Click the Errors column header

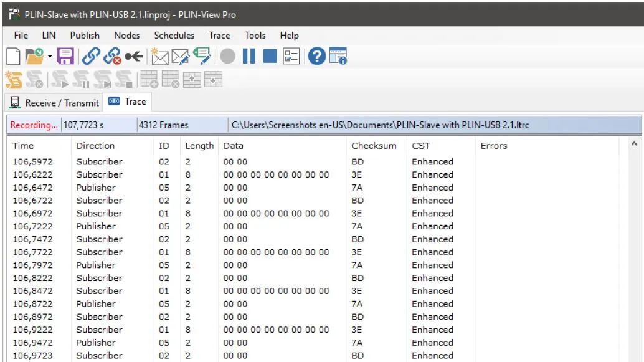pos(547,146)
